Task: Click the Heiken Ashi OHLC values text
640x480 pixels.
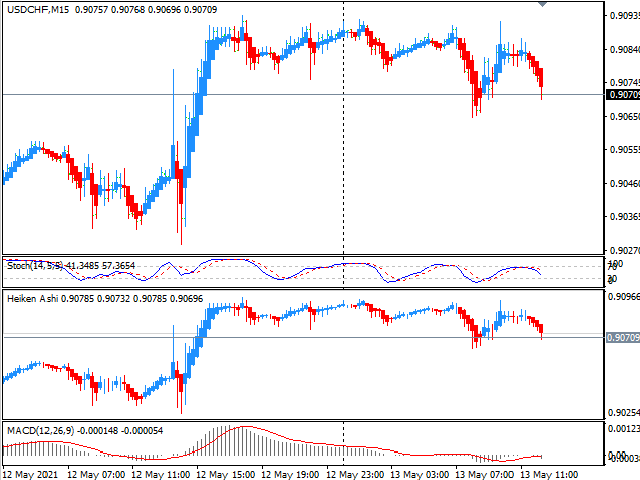Action: 132,299
